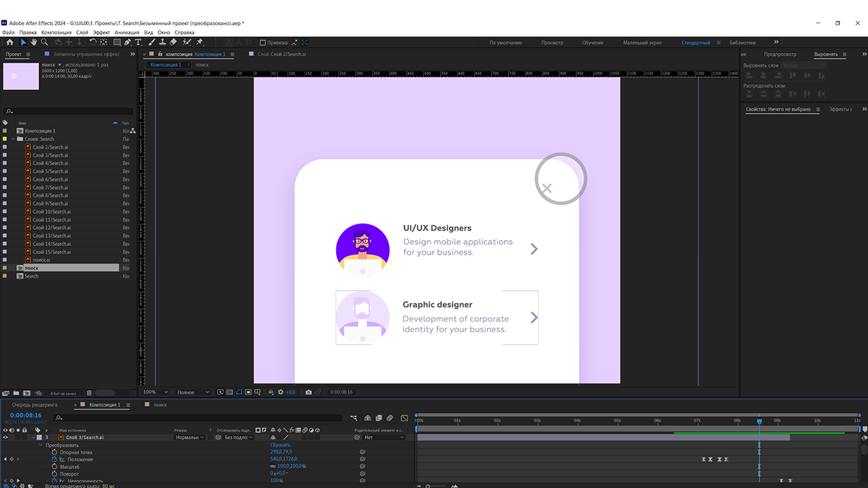The width and height of the screenshot is (868, 488).
Task: Select the Clone Stamp tool
Action: click(x=163, y=42)
